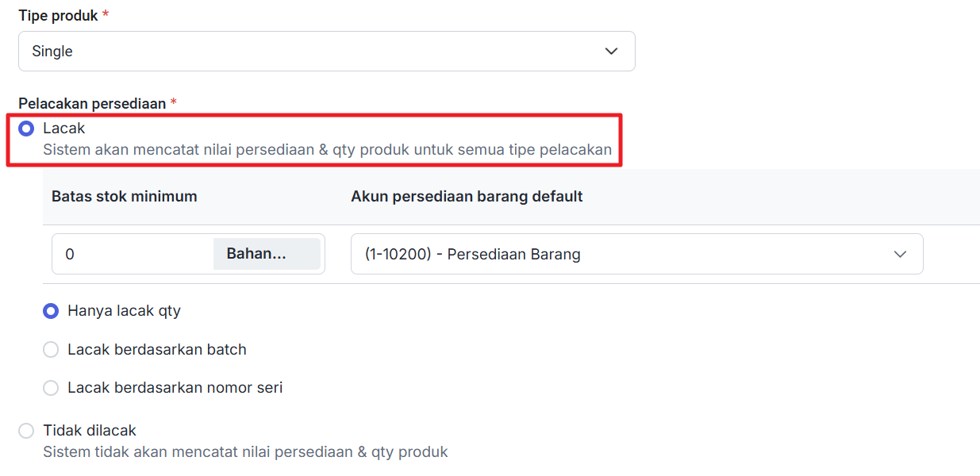The image size is (980, 476).
Task: Click the Lacak description about nilai persediaan
Action: coord(327,149)
